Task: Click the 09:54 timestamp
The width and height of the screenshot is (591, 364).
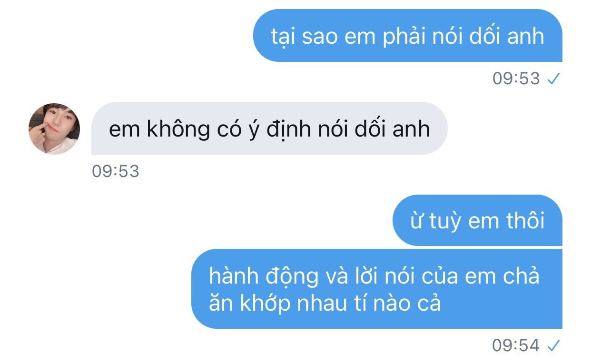Action: pos(516,345)
